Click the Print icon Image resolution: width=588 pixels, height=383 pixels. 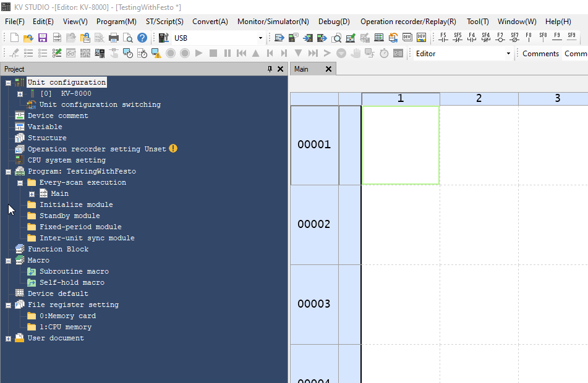point(114,38)
